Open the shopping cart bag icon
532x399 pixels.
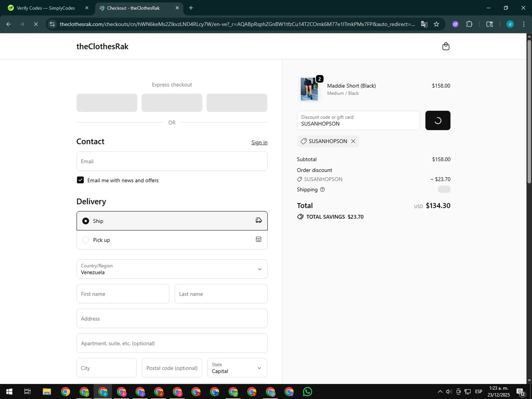tap(446, 46)
